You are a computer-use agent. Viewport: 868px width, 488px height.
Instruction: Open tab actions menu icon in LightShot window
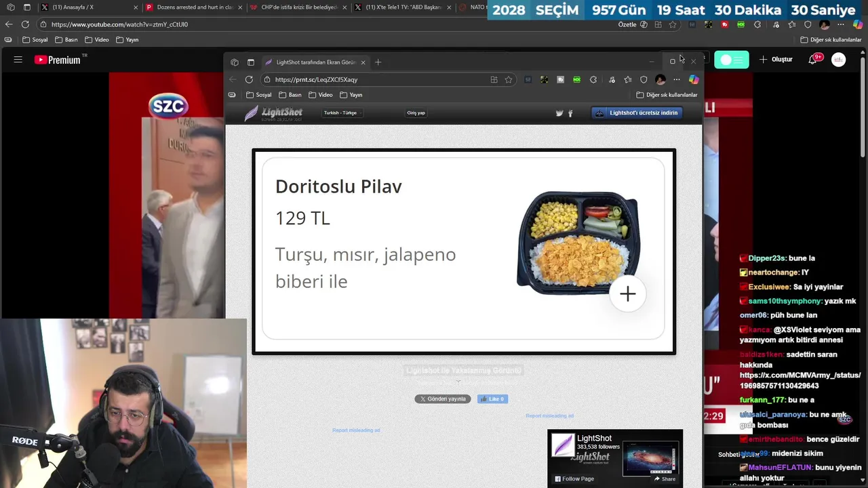[x=250, y=62]
